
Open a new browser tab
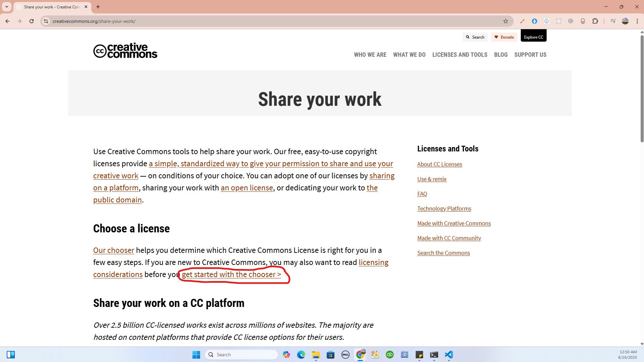point(98,7)
